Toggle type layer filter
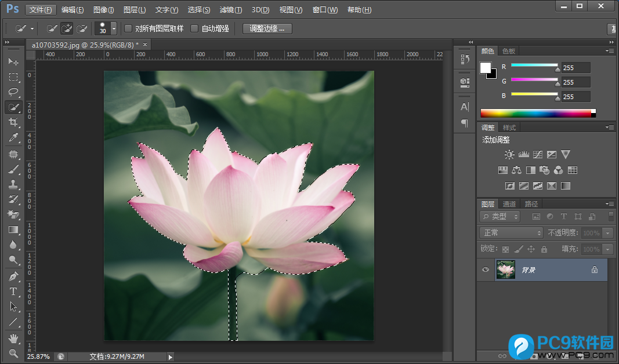Image resolution: width=619 pixels, height=364 pixels. coord(564,217)
